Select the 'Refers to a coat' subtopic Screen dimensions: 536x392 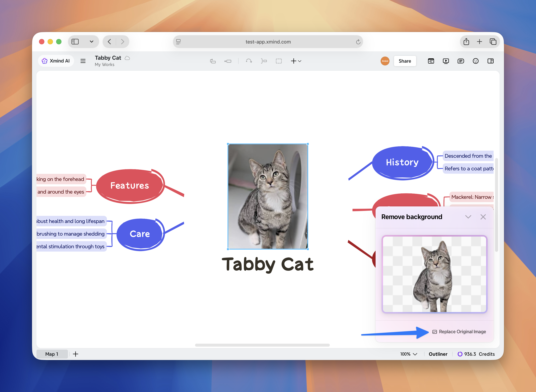point(468,168)
